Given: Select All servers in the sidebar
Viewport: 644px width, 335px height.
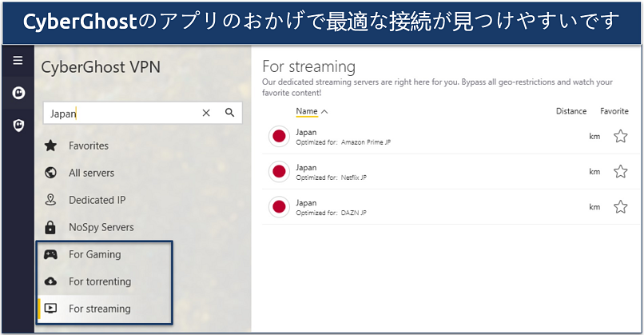Looking at the screenshot, I should point(91,173).
